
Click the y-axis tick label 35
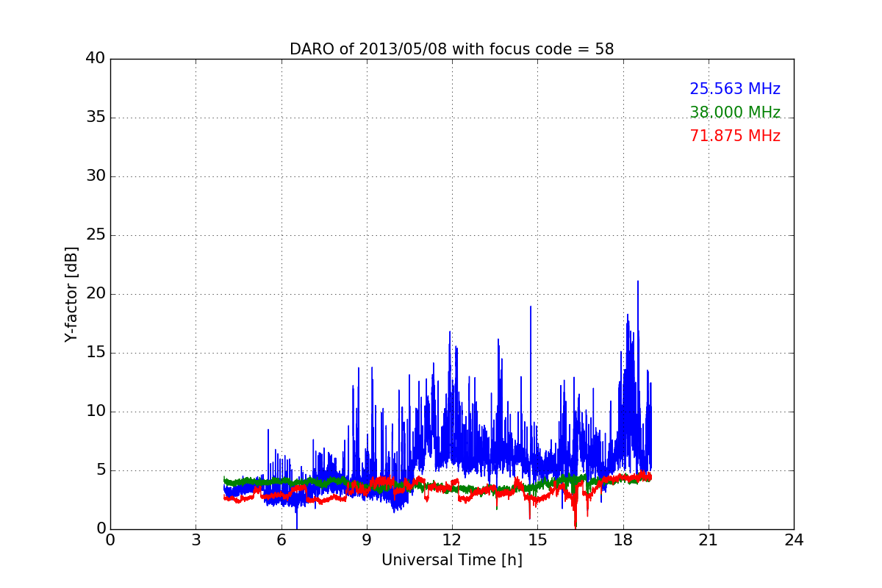[96, 118]
